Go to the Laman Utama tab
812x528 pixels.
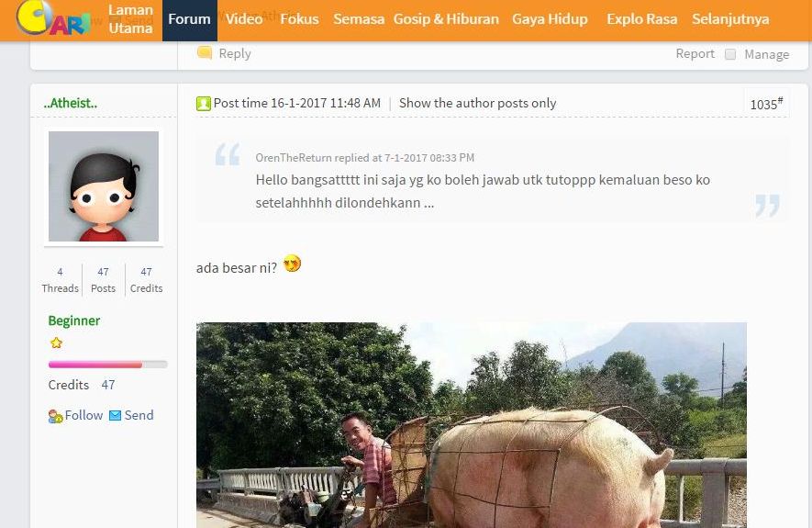tap(130, 18)
